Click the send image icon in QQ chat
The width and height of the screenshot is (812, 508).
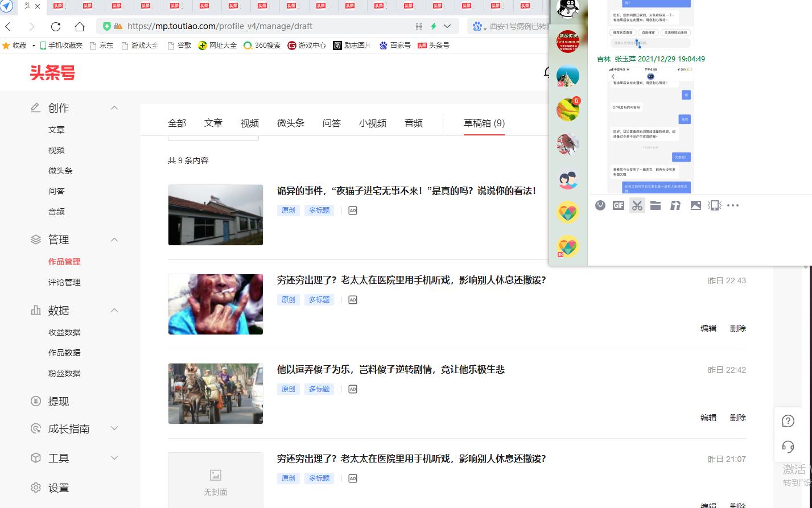[x=695, y=205]
